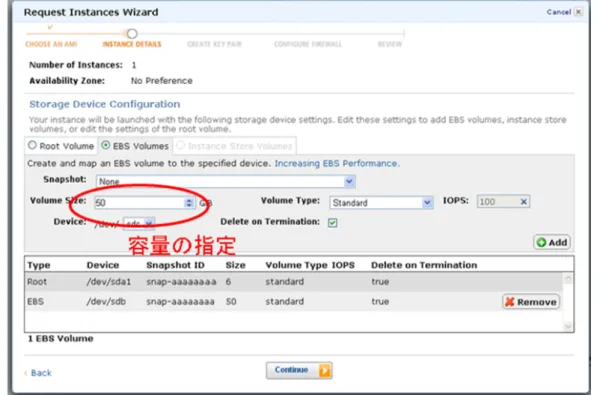The height and width of the screenshot is (395, 600).
Task: Click the 1 EBS Volume label
Action: coord(60,339)
